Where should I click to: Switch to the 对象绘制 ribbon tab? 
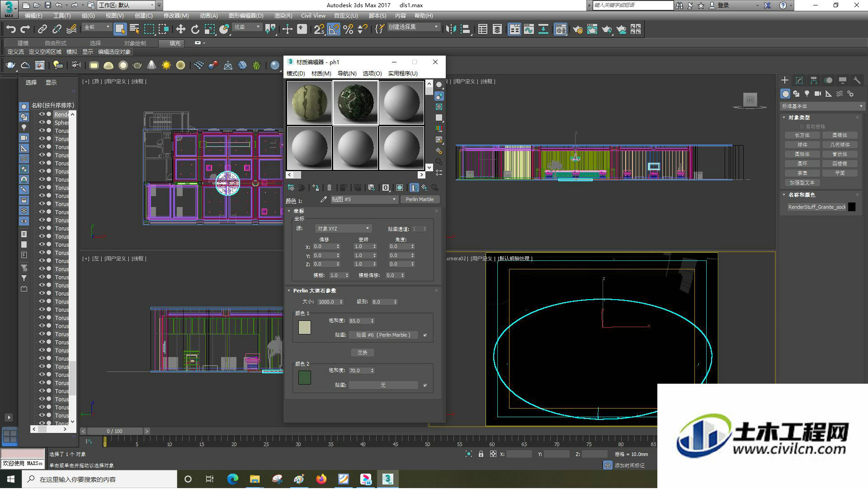click(135, 43)
